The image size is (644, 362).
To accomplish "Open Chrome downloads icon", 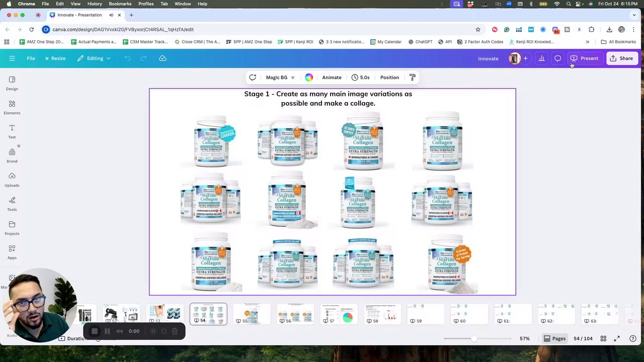I will click(609, 29).
